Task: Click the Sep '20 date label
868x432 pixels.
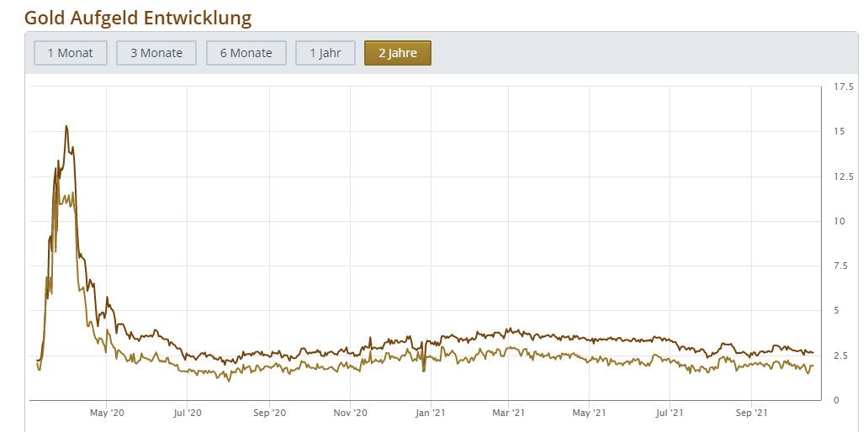Action: pos(269,413)
